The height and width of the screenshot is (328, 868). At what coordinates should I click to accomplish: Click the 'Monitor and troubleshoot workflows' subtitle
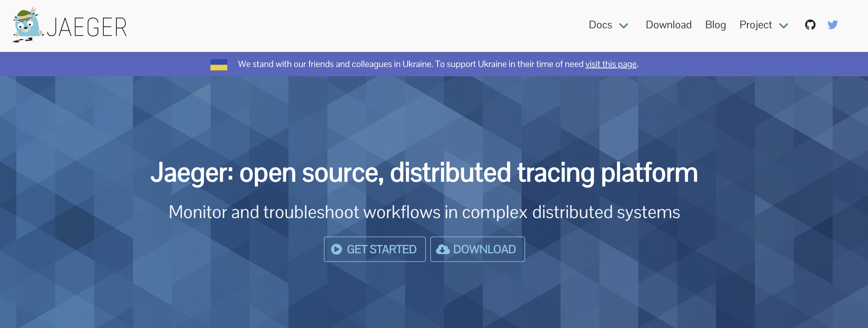[424, 212]
